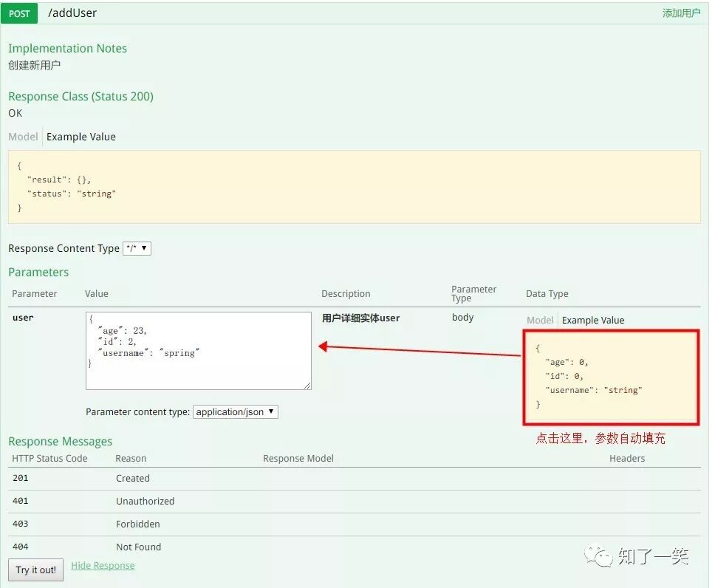Click the user parameter JSON textarea

click(199, 351)
